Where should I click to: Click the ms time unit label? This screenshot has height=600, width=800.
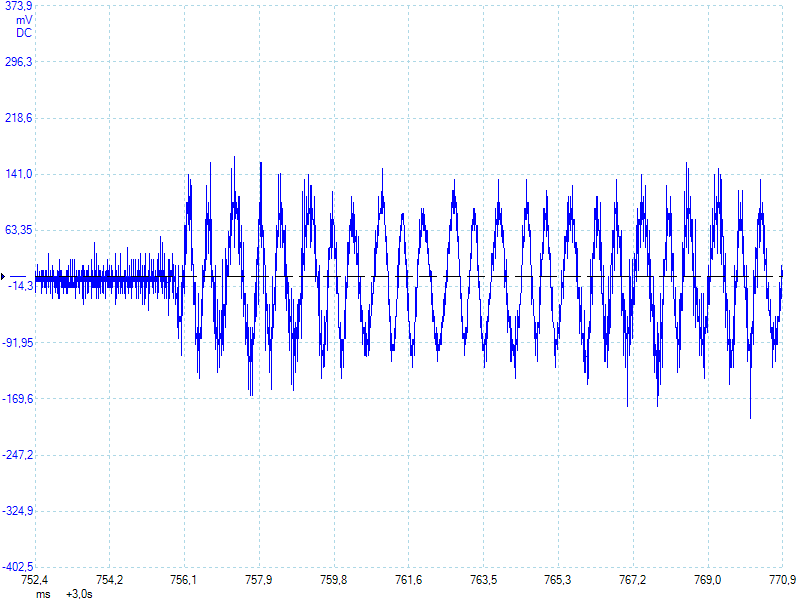(x=43, y=594)
